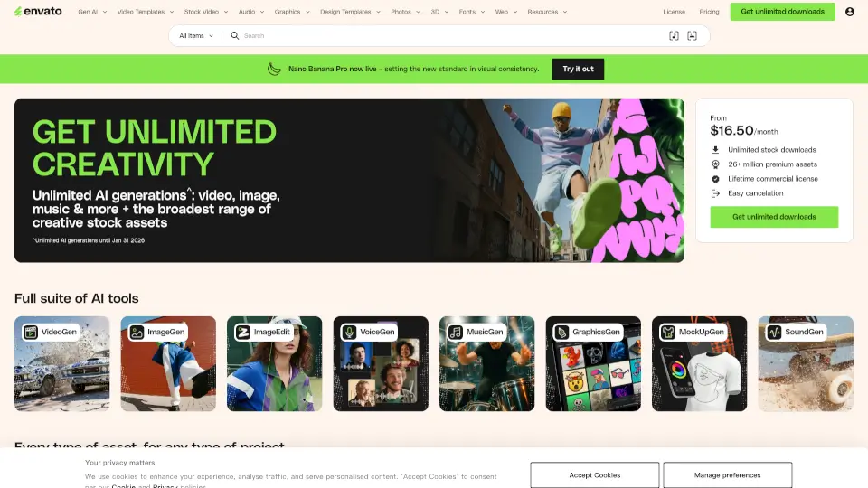Click the Try it out button
Viewport: 868px width, 488px height.
pos(578,69)
